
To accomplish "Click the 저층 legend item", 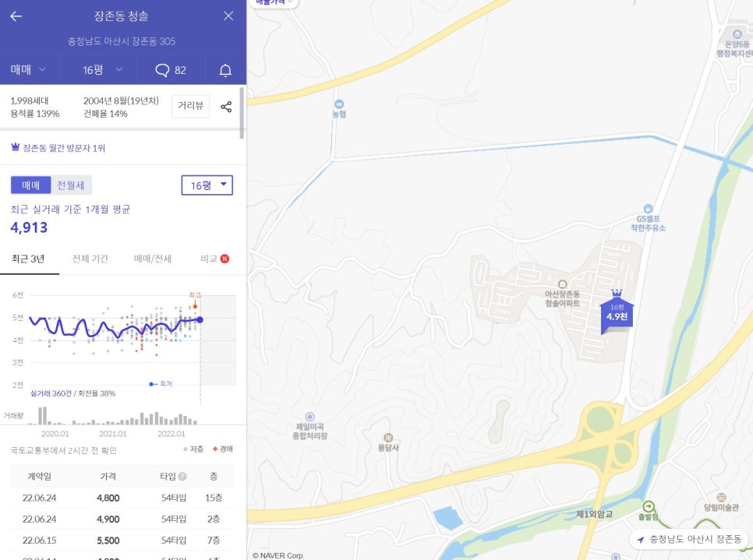I will point(193,449).
